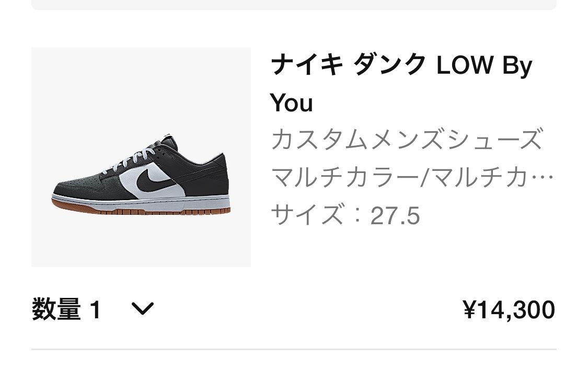Viewport: 588px width, 381px height.
Task: Select the shoe thumbnail background area
Action: pos(73,78)
